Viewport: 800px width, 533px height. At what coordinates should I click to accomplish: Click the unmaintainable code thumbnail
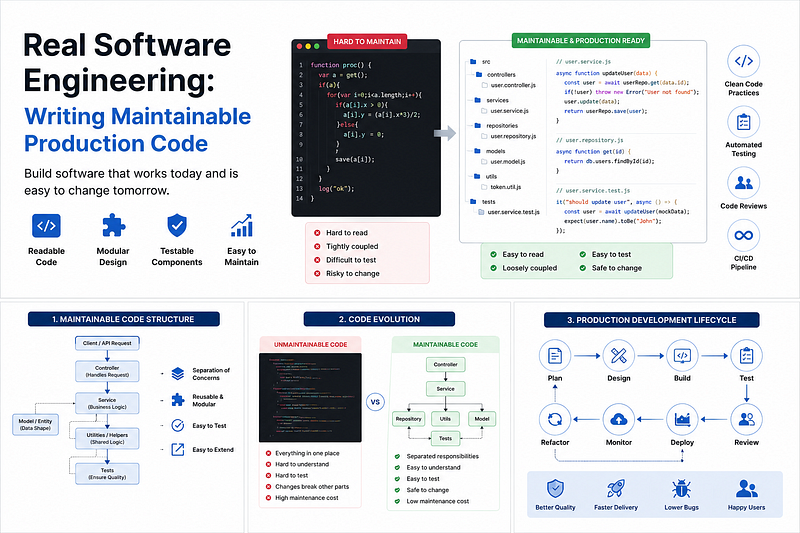(310, 397)
